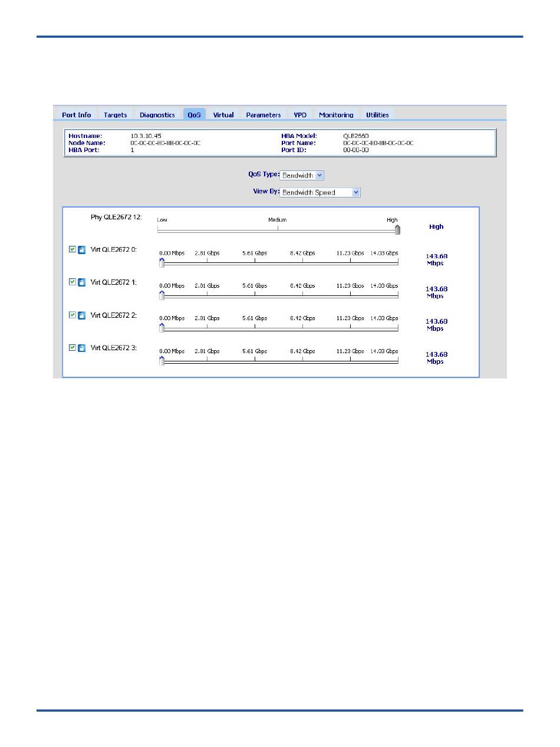Click the Hostname value 10.3.10.45
560x747 pixels.
click(146, 136)
